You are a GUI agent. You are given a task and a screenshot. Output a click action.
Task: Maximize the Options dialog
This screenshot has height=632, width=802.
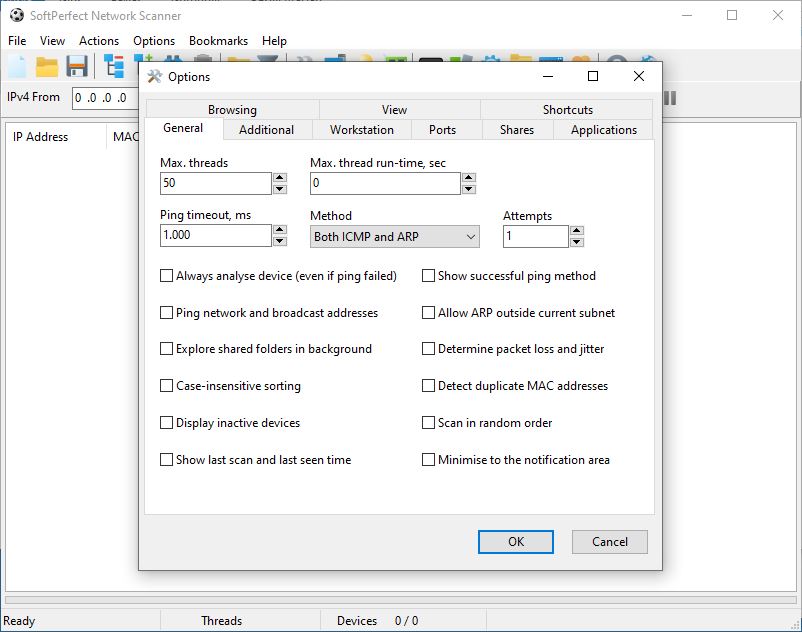tap(593, 76)
